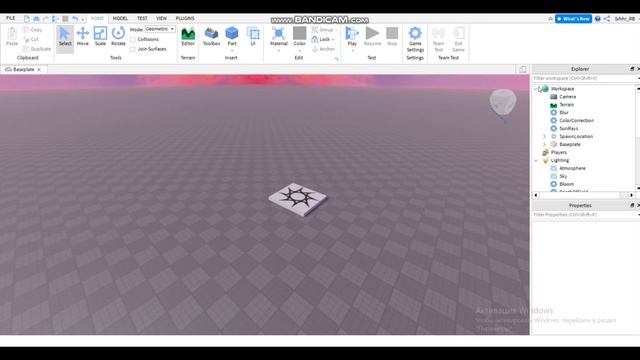
Task: Click the account username at top right
Action: [625, 19]
